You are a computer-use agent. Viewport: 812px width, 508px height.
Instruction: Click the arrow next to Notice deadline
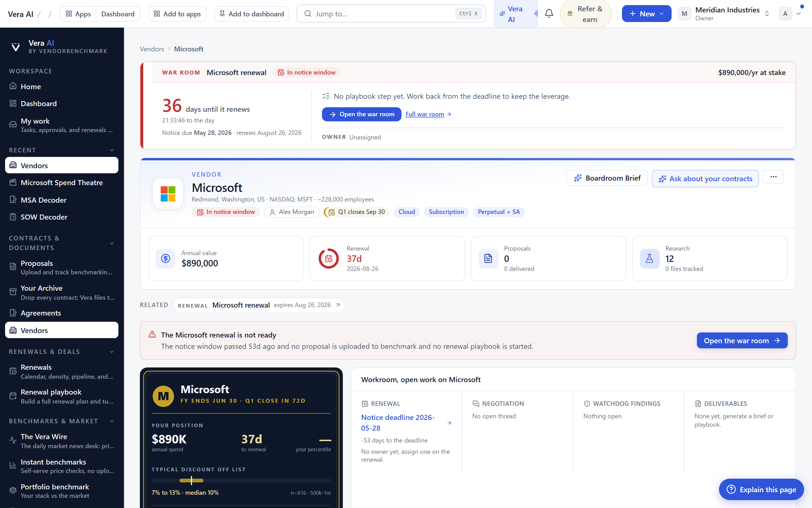tap(449, 423)
